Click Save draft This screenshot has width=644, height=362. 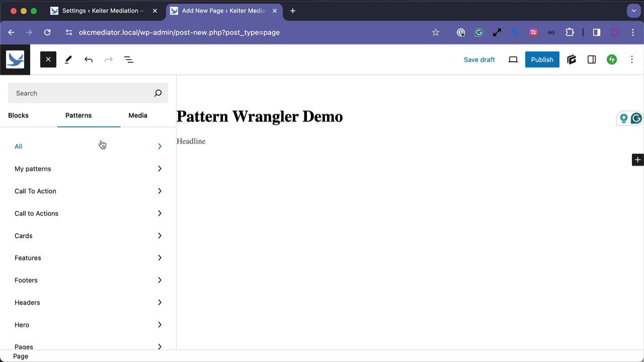(479, 59)
